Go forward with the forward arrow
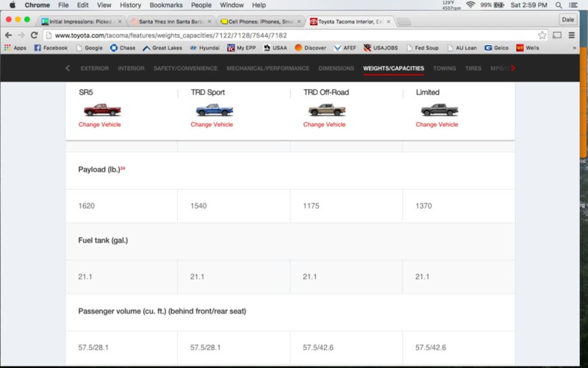This screenshot has width=588, height=368. pos(21,35)
